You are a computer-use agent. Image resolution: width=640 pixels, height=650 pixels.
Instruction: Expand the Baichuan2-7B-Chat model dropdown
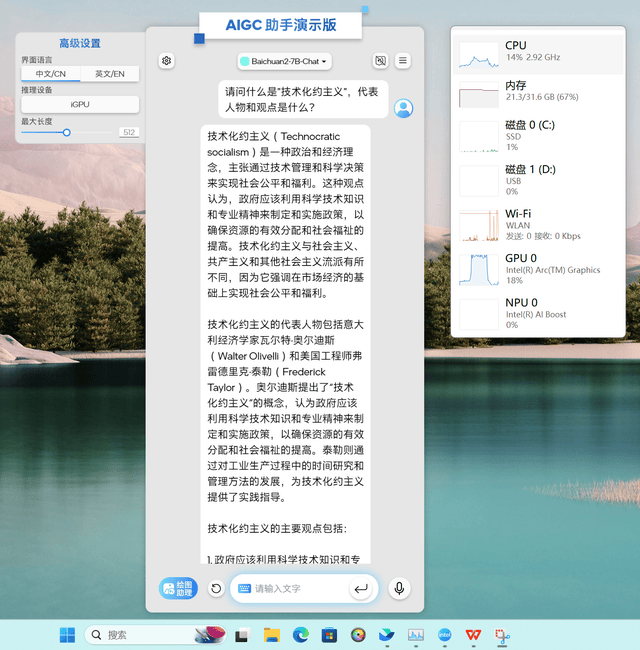point(285,61)
